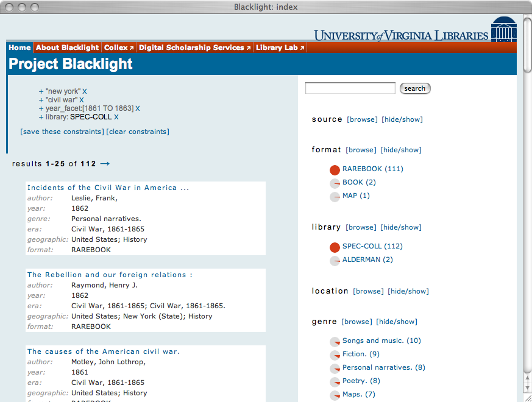The image size is (532, 402).
Task: Click the pie icon beside Personal narratives
Action: [x=335, y=368]
